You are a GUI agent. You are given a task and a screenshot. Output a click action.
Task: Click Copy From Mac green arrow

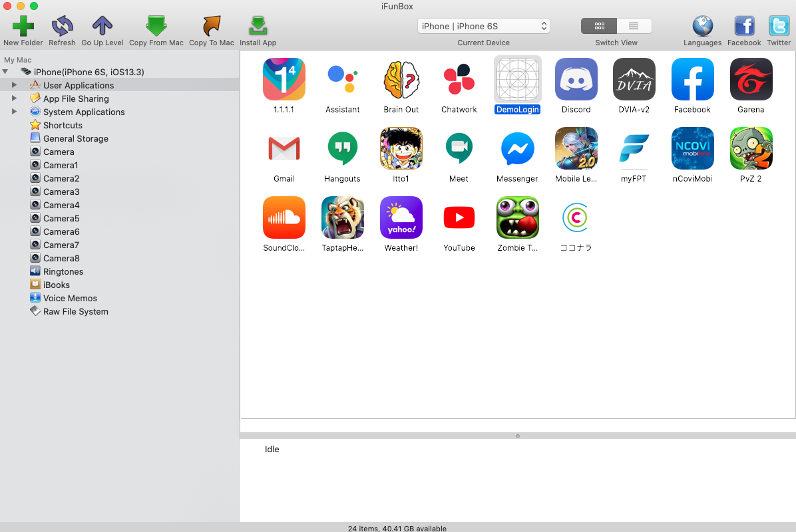pos(156,27)
